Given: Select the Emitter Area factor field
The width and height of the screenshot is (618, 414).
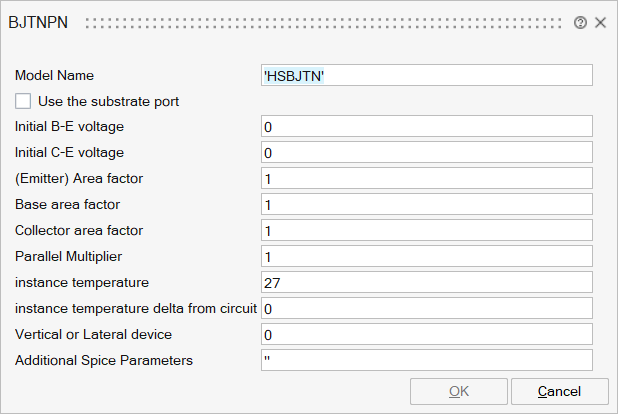Looking at the screenshot, I should [426, 179].
